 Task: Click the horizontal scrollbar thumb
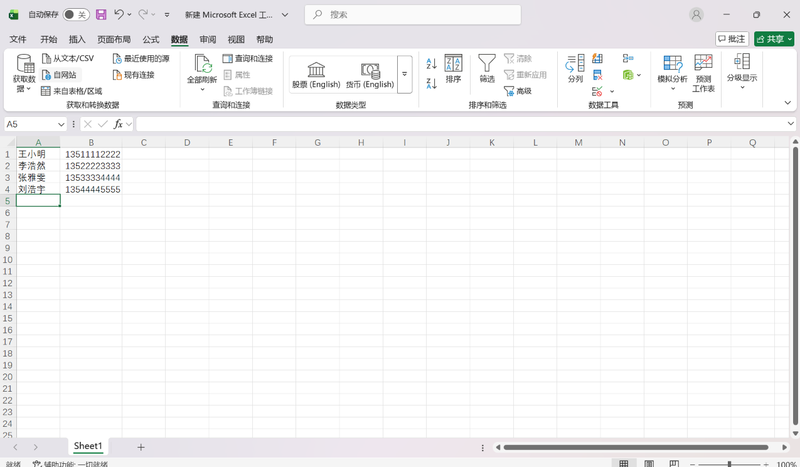tap(636, 447)
